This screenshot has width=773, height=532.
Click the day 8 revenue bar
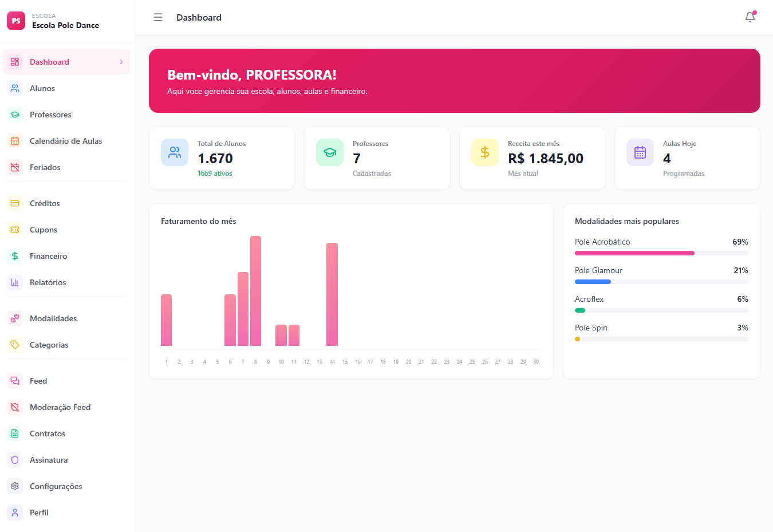pos(255,291)
